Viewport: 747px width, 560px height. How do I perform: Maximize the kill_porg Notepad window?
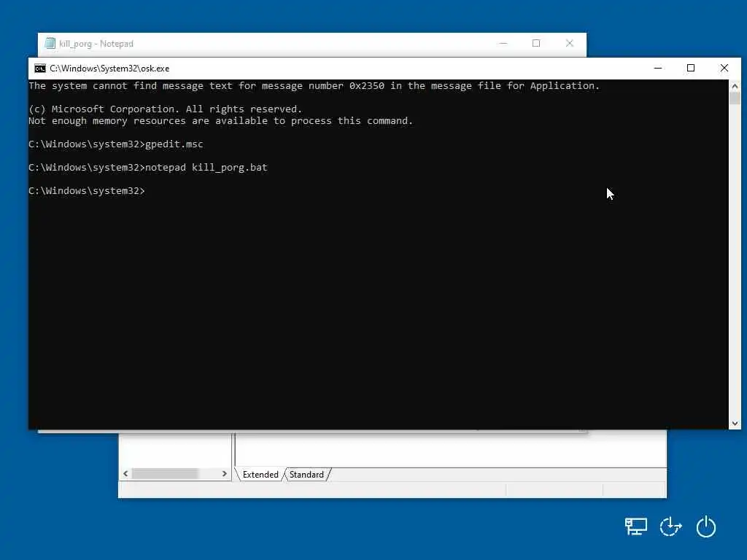coord(536,43)
